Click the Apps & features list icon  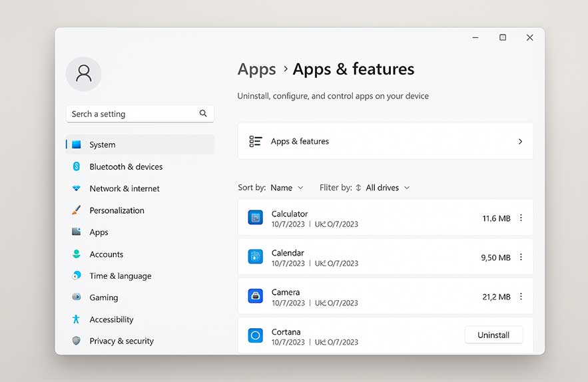pos(255,141)
